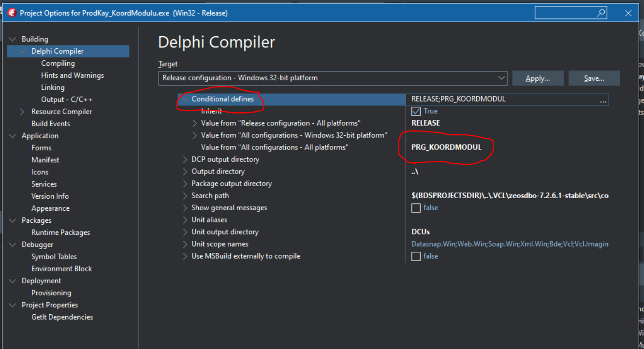Click the DCUs unit output value
644x349 pixels.
pyautogui.click(x=421, y=232)
